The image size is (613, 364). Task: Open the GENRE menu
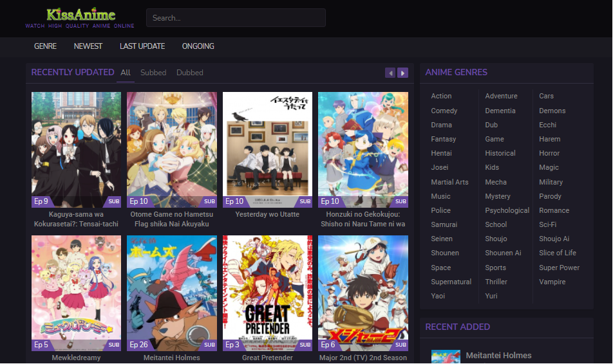pos(45,46)
